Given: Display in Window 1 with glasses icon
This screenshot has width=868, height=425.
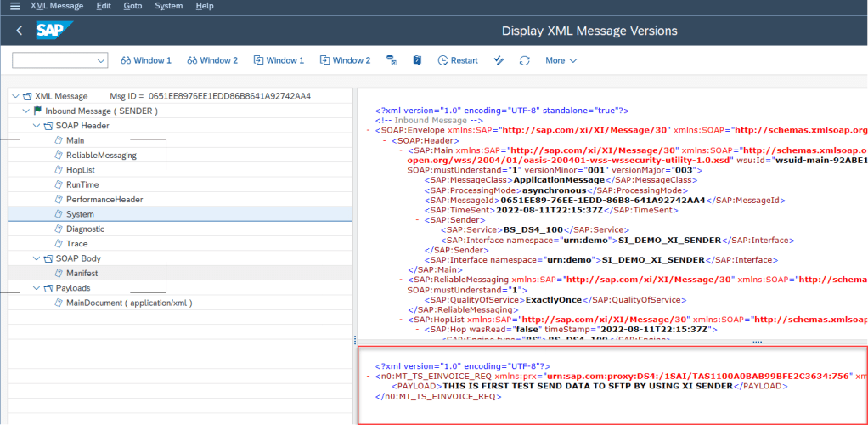Looking at the screenshot, I should (146, 60).
